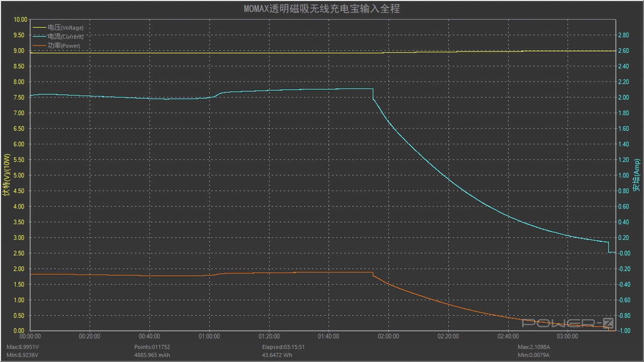Screen dimensions: 644x362
Task: Click the yellow Voltage legend line swatch
Action: (x=40, y=27)
